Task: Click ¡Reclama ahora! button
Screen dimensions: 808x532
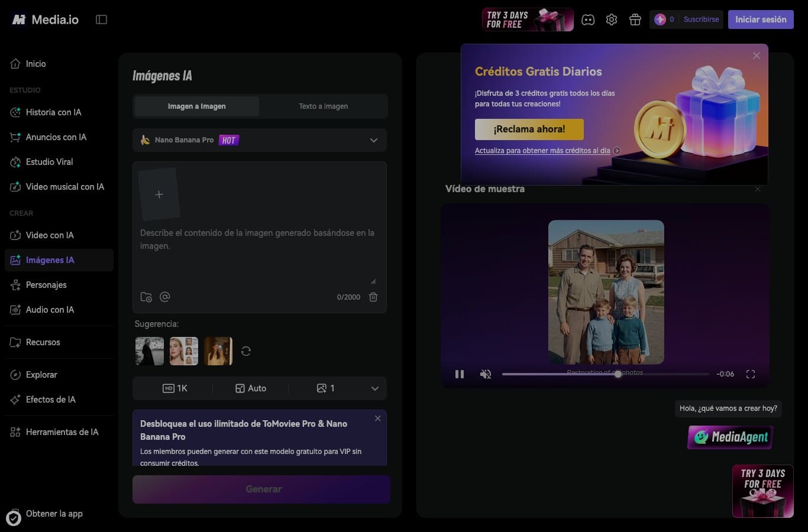Action: 529,129
